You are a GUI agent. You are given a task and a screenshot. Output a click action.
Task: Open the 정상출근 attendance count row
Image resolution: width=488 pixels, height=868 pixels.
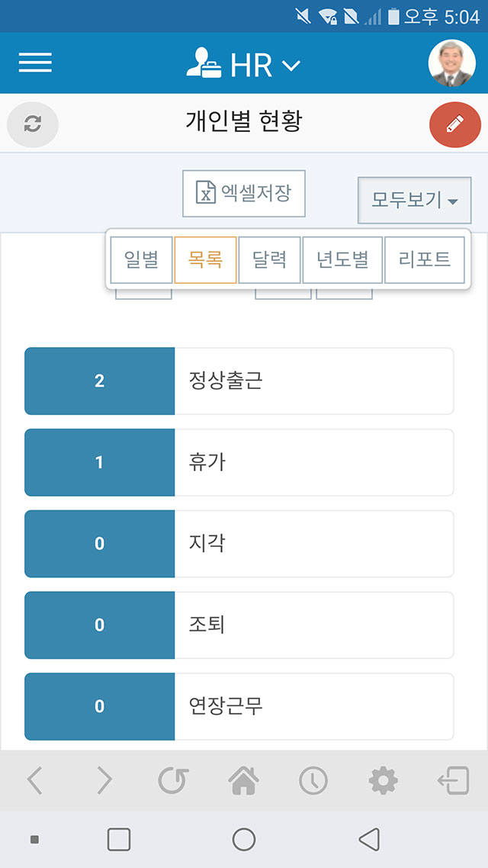point(239,381)
